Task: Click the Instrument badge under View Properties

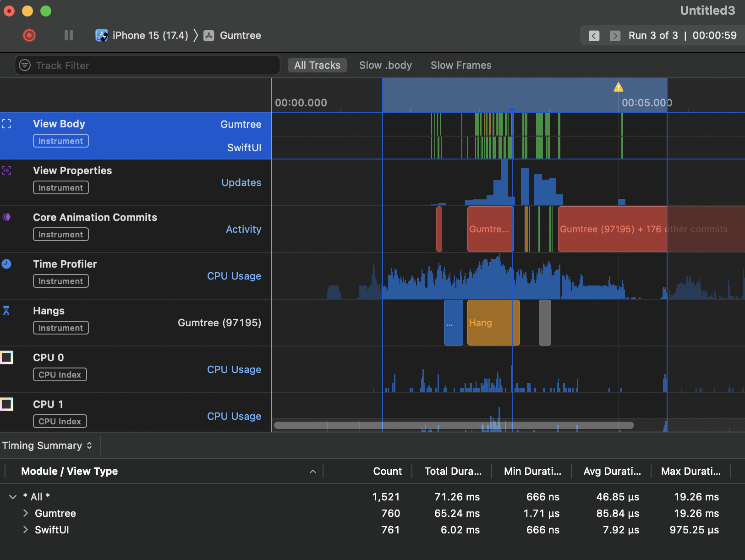Action: (61, 187)
